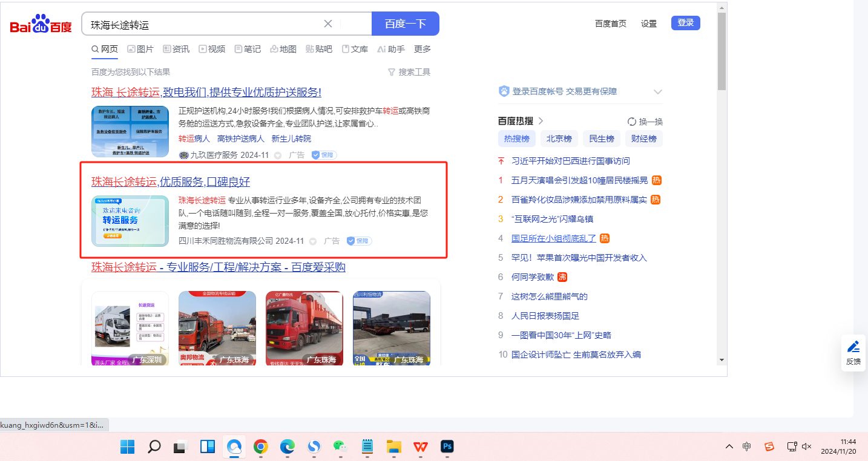The image size is (868, 461).
Task: Launch Microsoft Edge from the taskbar
Action: (x=288, y=446)
